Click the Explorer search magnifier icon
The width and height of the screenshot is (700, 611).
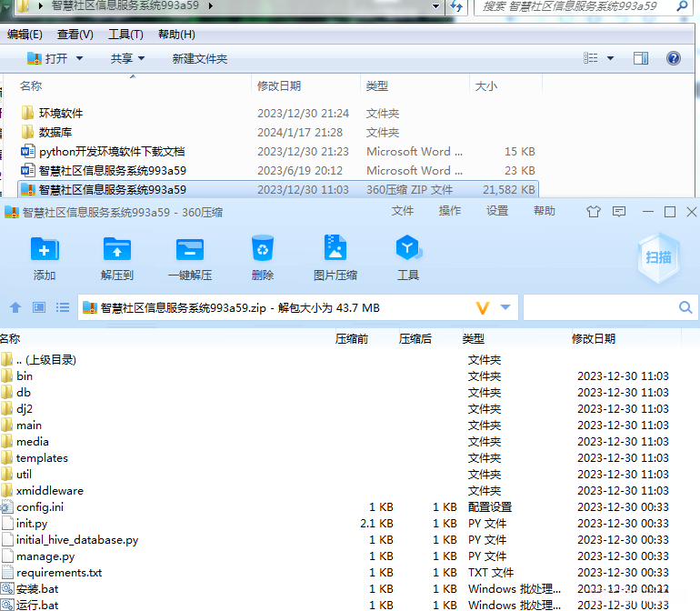point(682,6)
